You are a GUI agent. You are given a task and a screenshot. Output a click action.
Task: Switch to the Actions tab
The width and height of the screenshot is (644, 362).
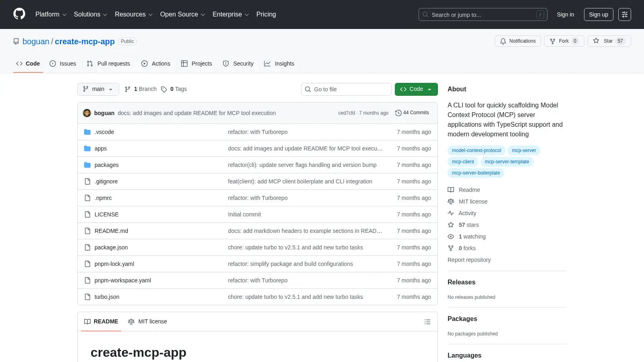coord(156,64)
